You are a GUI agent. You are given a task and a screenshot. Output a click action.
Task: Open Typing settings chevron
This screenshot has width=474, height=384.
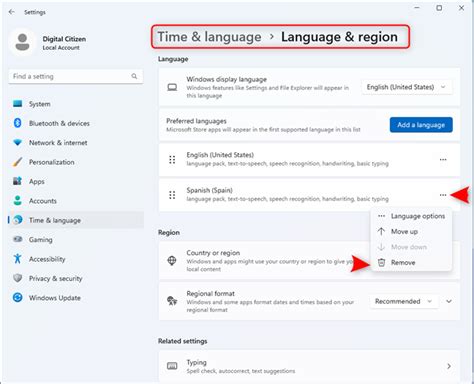pyautogui.click(x=449, y=366)
